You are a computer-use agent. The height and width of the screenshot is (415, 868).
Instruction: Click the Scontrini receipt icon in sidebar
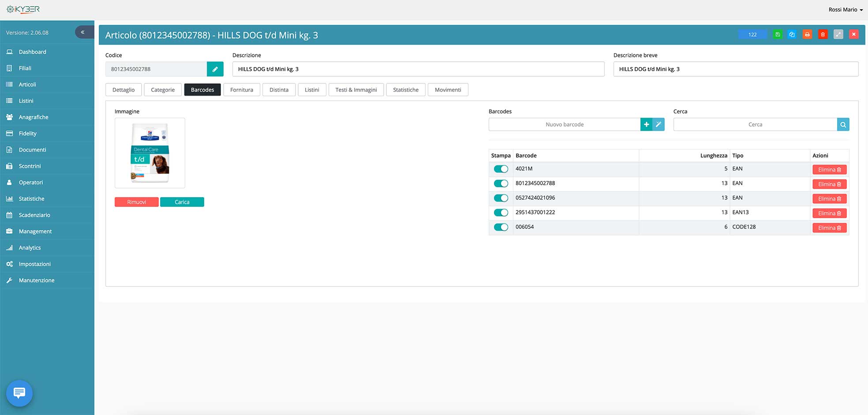[x=9, y=166]
